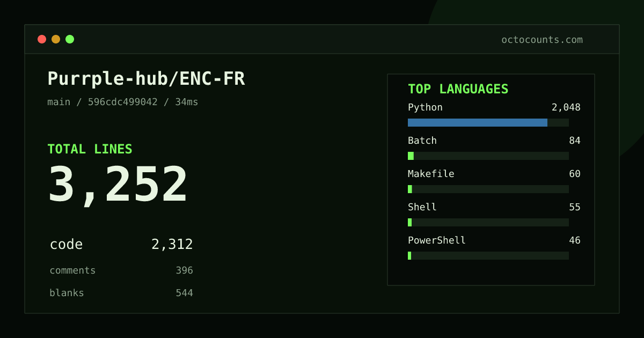Click the TOTAL LINES heading
The height and width of the screenshot is (338, 644).
90,149
